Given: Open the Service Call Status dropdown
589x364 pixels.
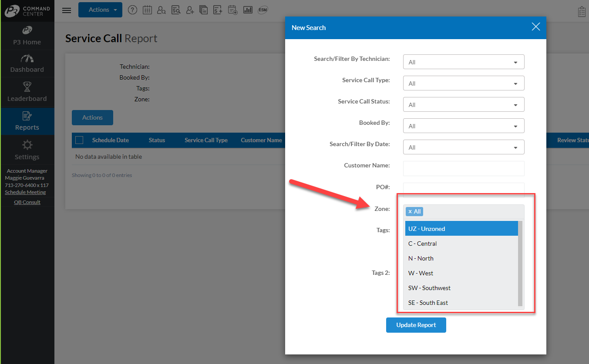Looking at the screenshot, I should pos(464,105).
